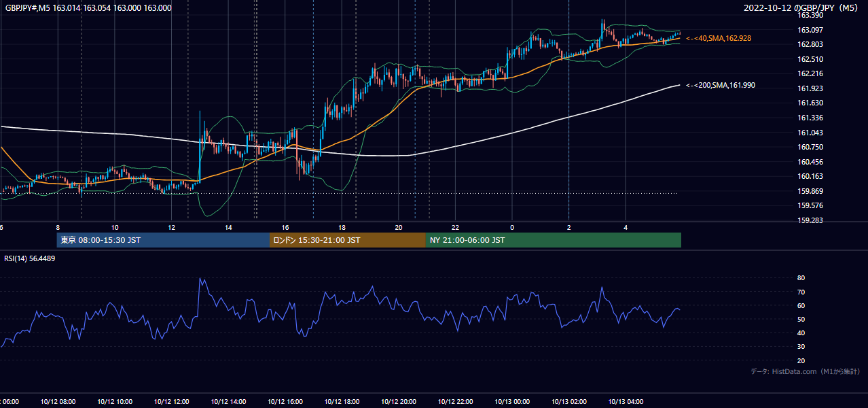Click RSI scale value 80

pos(801,278)
